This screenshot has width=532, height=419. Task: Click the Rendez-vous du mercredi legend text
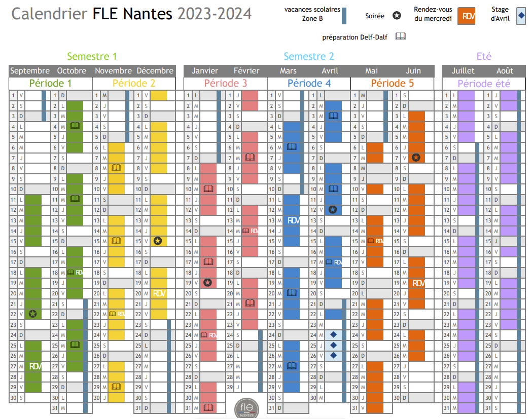[433, 14]
